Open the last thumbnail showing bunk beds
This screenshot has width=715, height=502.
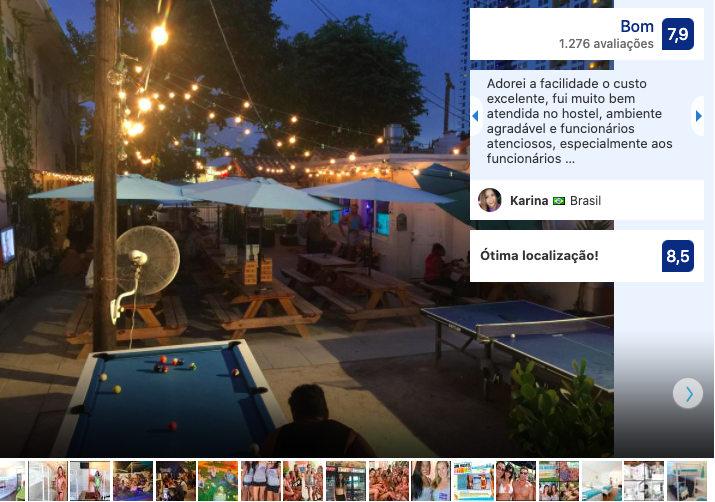pyautogui.click(x=687, y=481)
